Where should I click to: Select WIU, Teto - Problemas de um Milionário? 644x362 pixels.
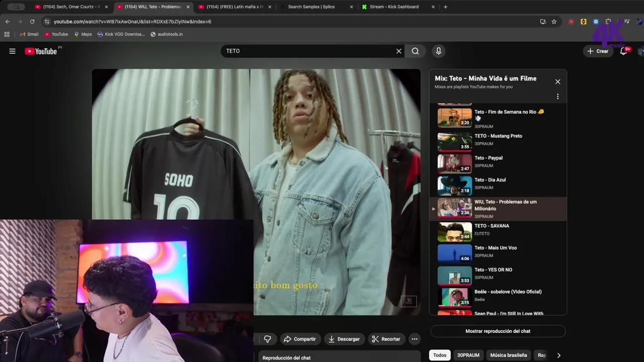point(498,209)
